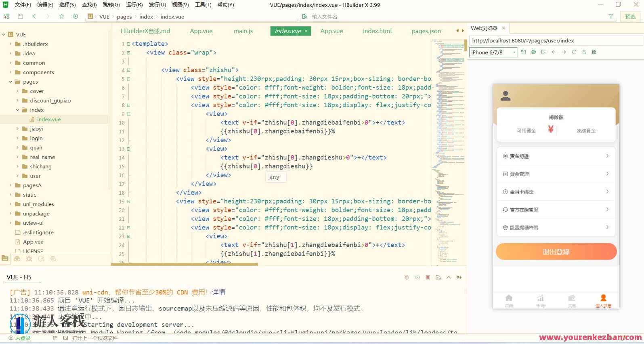The image size is (644, 344).
Task: Click the browser settings gear icon
Action: 534,52
